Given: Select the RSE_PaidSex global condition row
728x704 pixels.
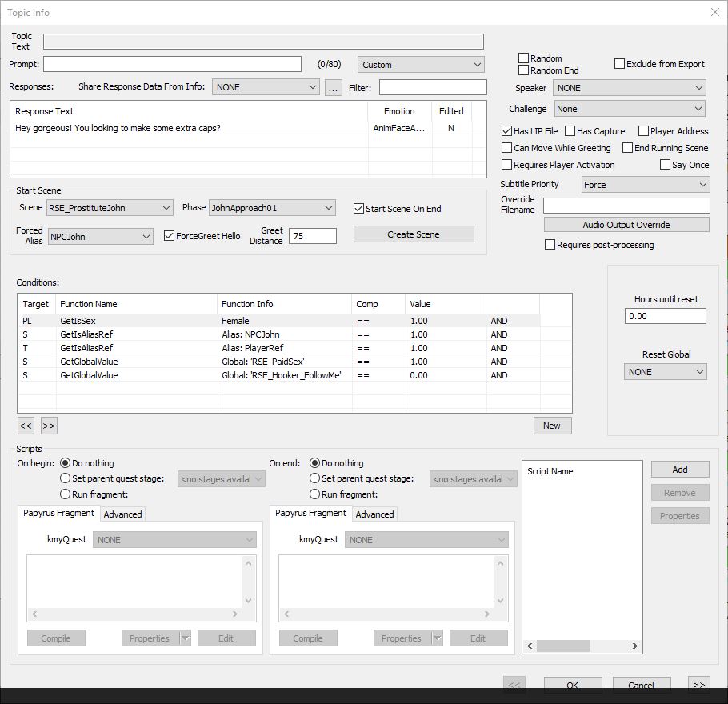Looking at the screenshot, I should click(x=278, y=362).
